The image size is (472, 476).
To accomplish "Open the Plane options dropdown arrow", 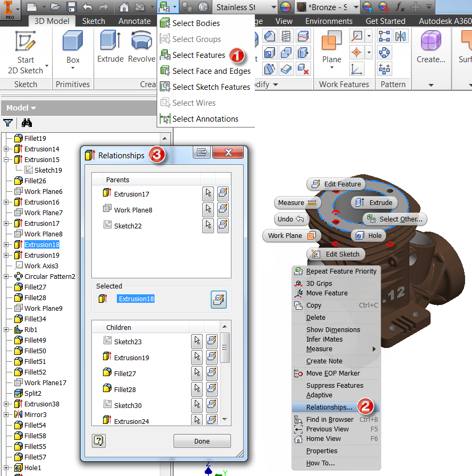I will 331,67.
